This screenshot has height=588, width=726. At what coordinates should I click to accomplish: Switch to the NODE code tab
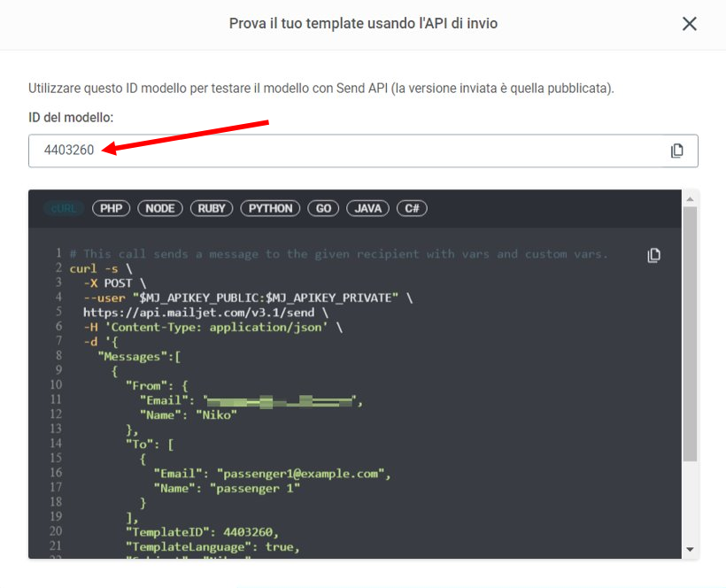(x=160, y=208)
